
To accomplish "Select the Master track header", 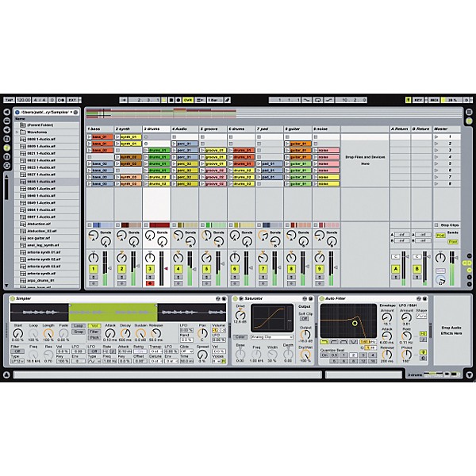I will click(x=447, y=129).
